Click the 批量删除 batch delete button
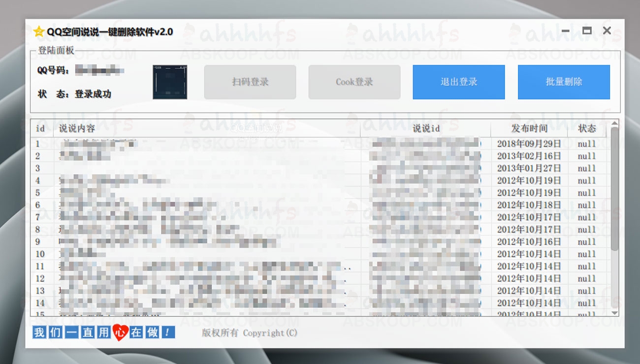 point(564,82)
